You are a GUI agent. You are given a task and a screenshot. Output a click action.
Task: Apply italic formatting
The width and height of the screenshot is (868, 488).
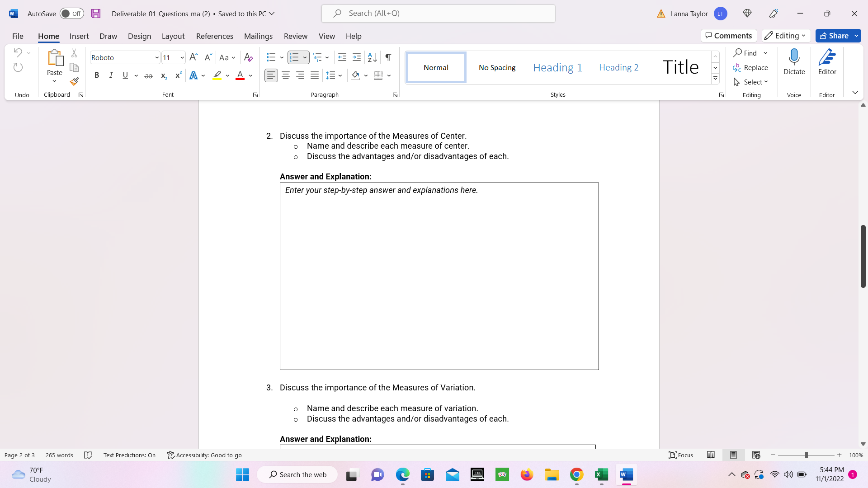pyautogui.click(x=111, y=75)
